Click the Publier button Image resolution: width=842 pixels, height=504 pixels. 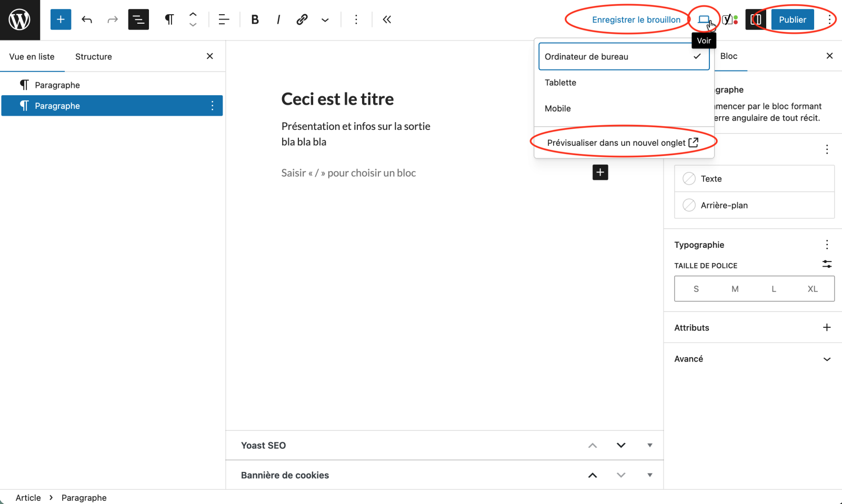(x=792, y=20)
